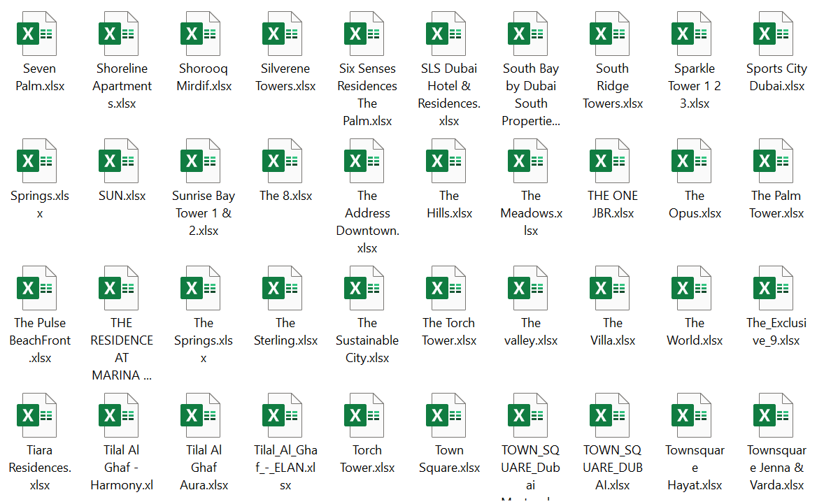
Task: Select Silverene Towers.xlsx file icon
Action: pos(285,34)
